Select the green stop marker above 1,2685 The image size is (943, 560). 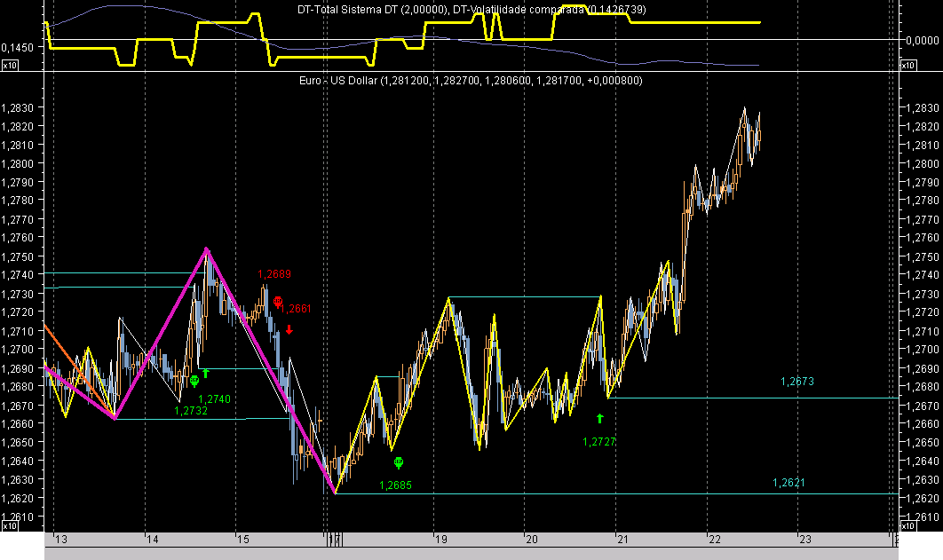[398, 462]
